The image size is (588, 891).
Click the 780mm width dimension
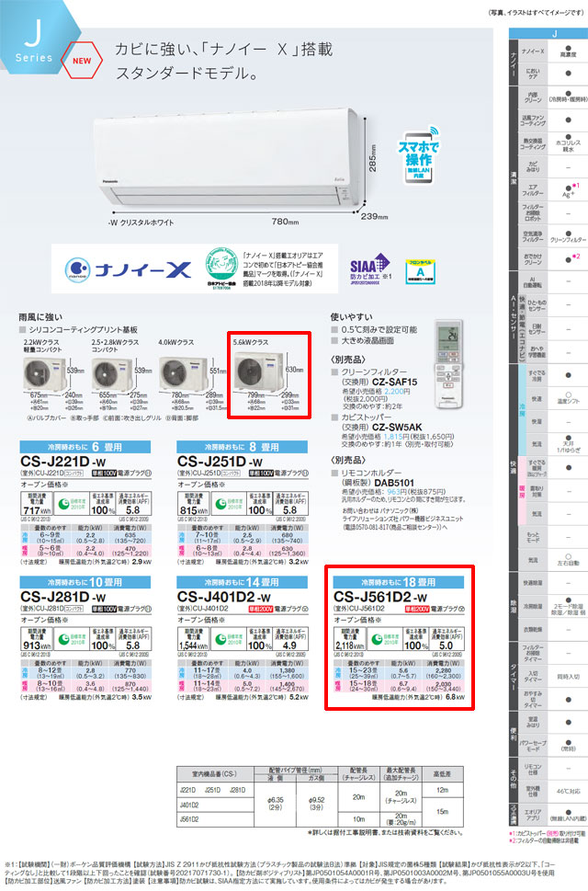pyautogui.click(x=285, y=221)
